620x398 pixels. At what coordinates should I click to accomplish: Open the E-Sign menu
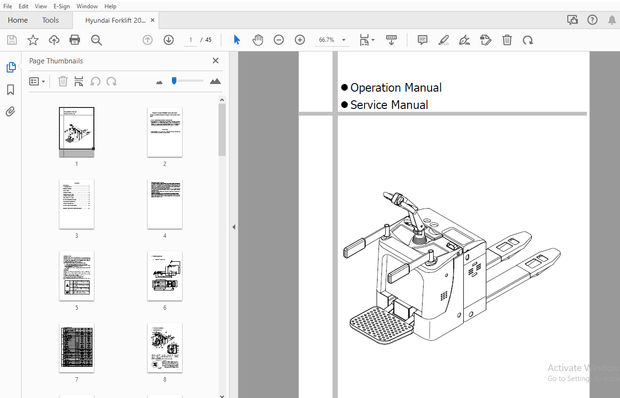(x=62, y=6)
